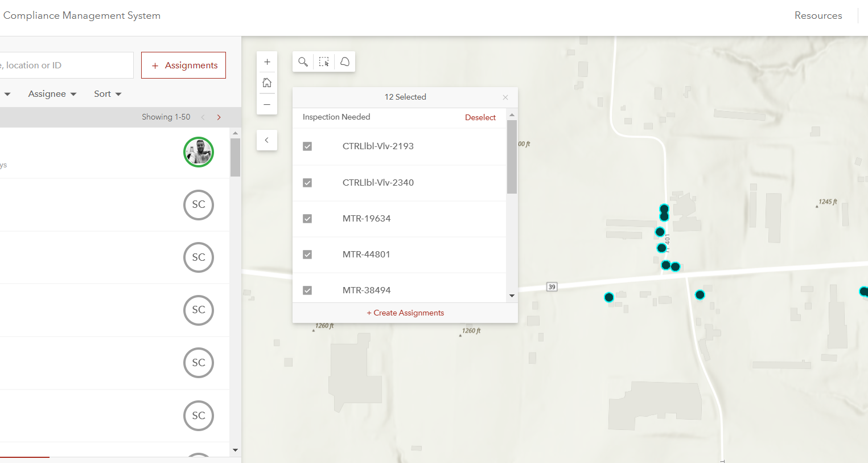Open the Sort options dropdown
Screen dimensions: 868x463
(x=107, y=94)
